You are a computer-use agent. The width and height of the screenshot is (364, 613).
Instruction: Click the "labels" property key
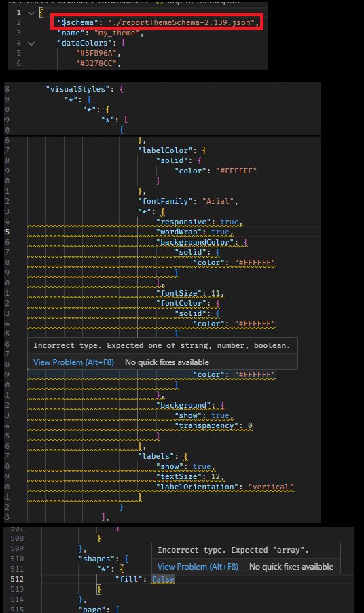click(x=156, y=456)
